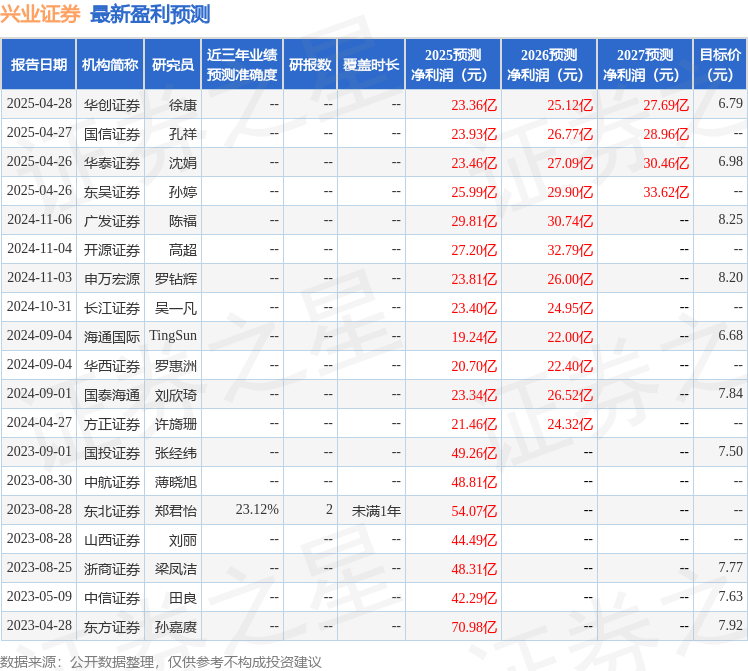
Task: Click the 东吴证券 institution cell
Action: (112, 192)
